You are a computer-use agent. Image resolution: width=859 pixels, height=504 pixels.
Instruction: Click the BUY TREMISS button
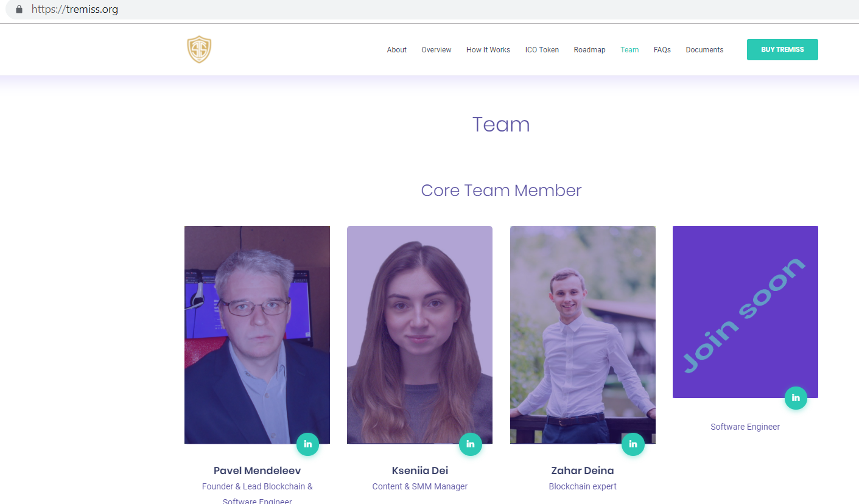782,50
